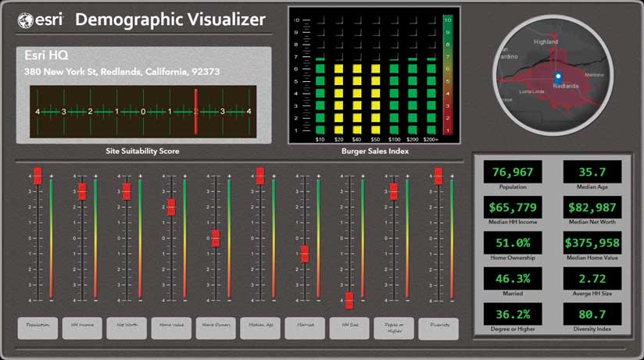Click the Home Owners slider red handle
This screenshot has height=360, width=644.
pos(216,238)
